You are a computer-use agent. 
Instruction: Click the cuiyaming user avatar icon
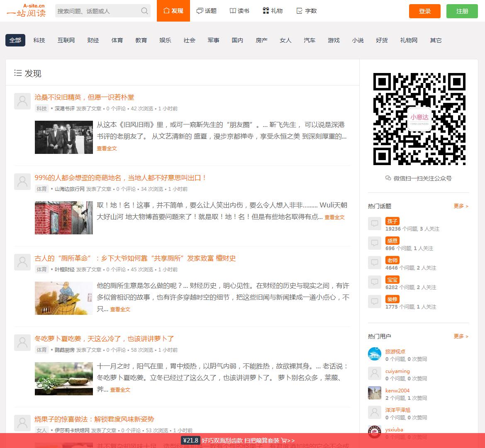click(x=374, y=374)
